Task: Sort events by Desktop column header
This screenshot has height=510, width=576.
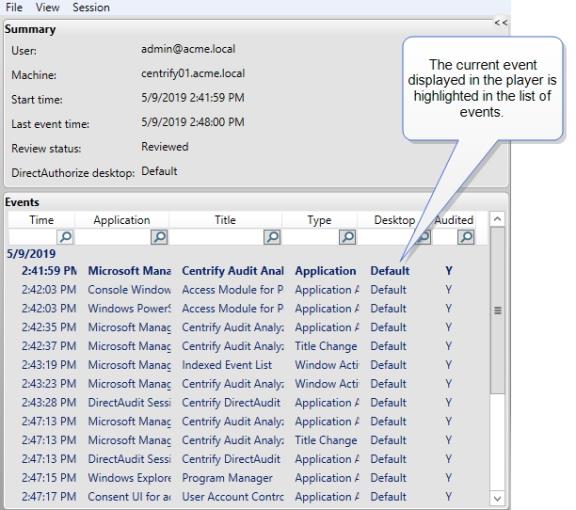Action: click(x=394, y=220)
